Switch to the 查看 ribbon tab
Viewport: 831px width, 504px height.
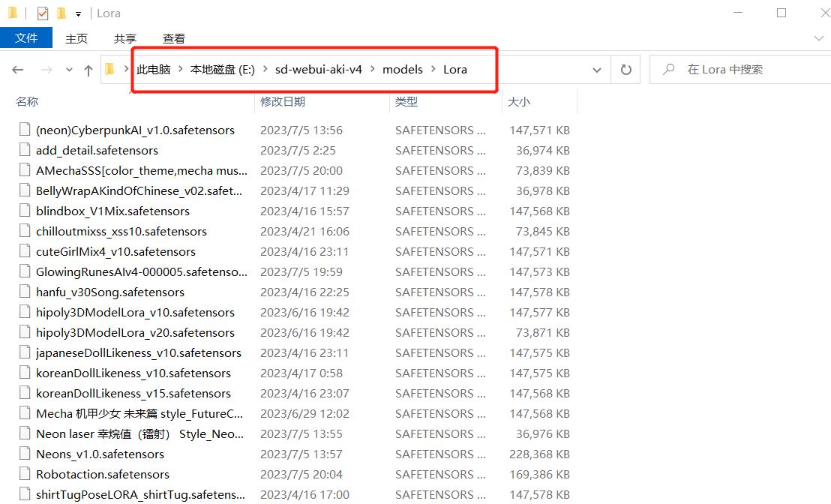(x=173, y=38)
